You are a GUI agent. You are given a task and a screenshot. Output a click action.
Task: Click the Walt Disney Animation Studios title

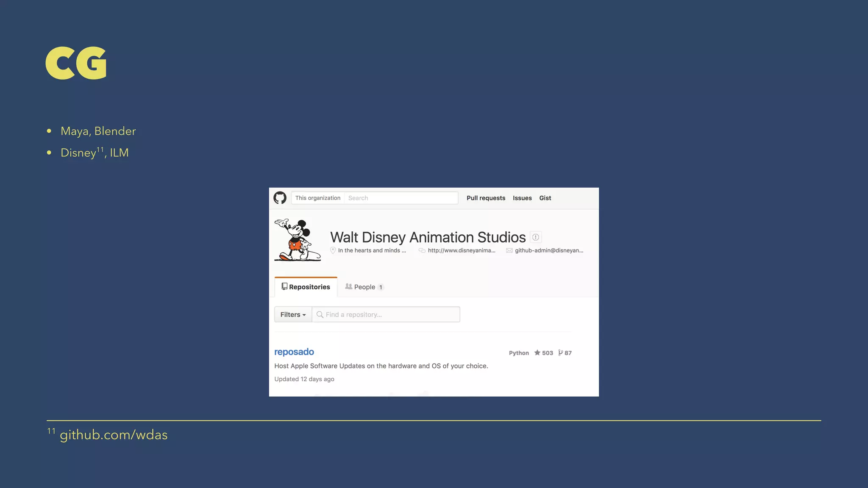(x=428, y=237)
